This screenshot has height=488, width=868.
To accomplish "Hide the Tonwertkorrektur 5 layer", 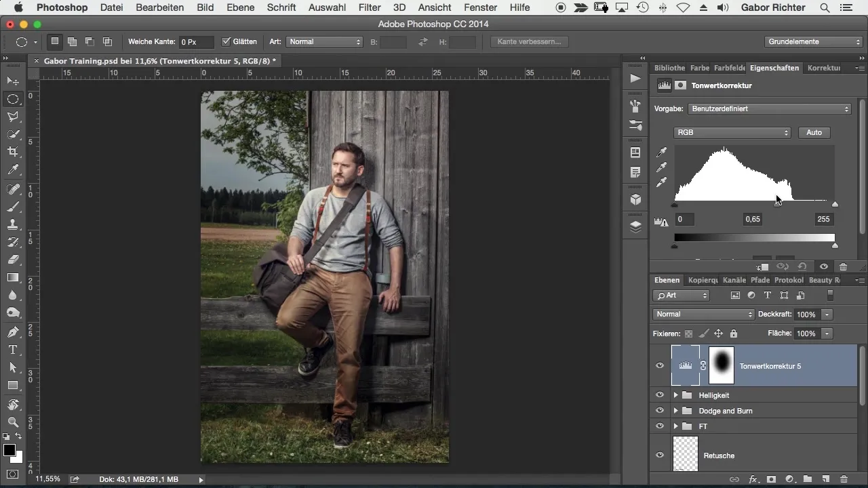I will pos(660,366).
